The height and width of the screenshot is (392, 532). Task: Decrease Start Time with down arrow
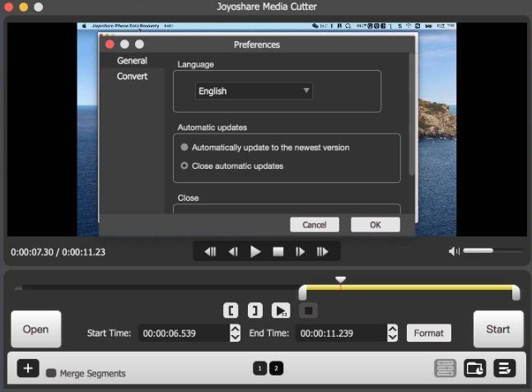[236, 338]
